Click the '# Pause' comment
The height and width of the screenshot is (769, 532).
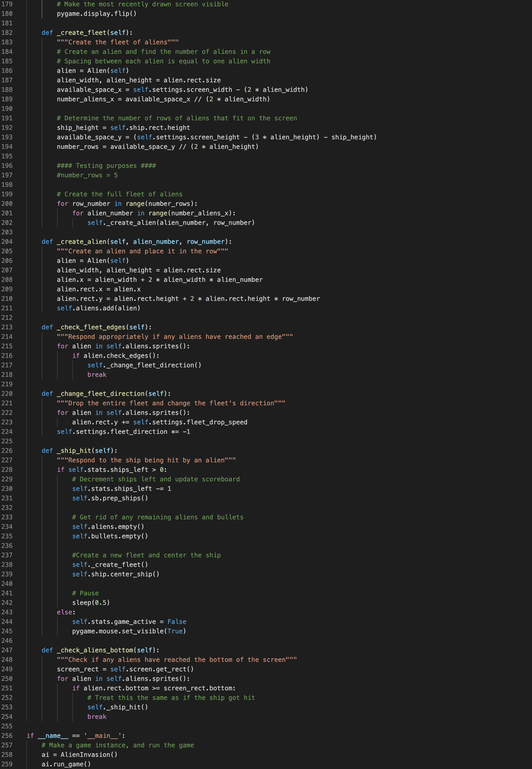pyautogui.click(x=85, y=593)
